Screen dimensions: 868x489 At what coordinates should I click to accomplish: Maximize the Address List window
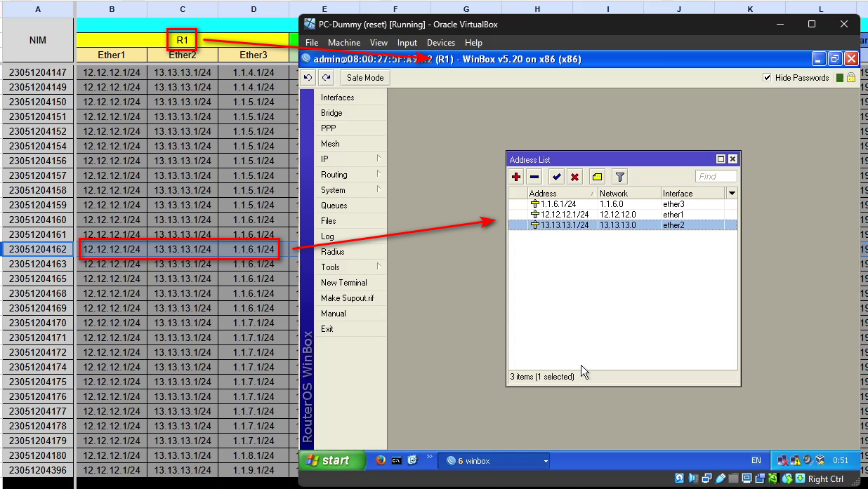721,159
